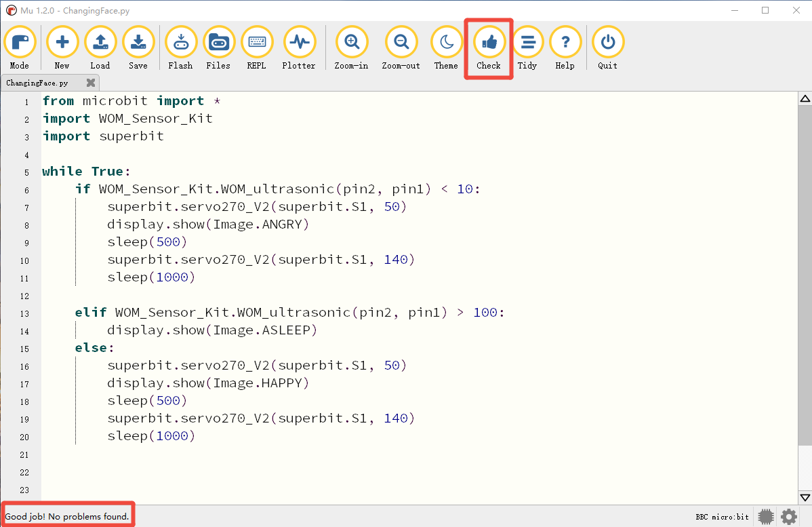Tidy the code formatting
Viewport: 812px width, 527px height.
(527, 47)
